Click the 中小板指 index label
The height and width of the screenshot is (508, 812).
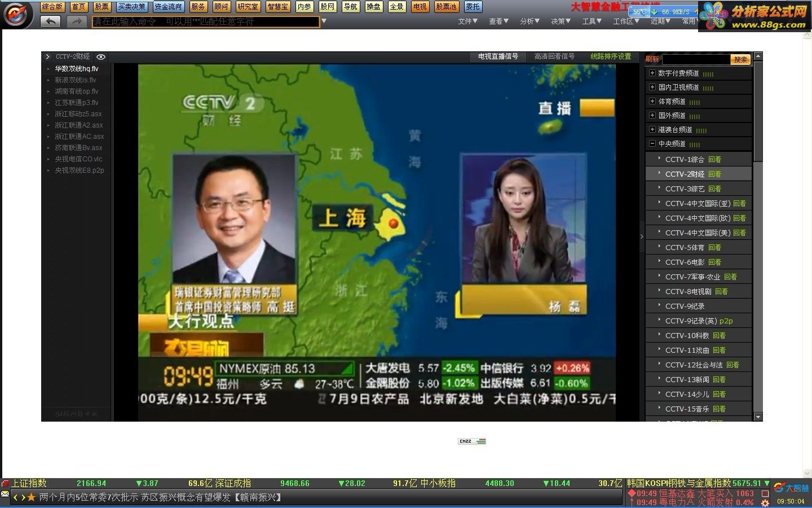438,484
